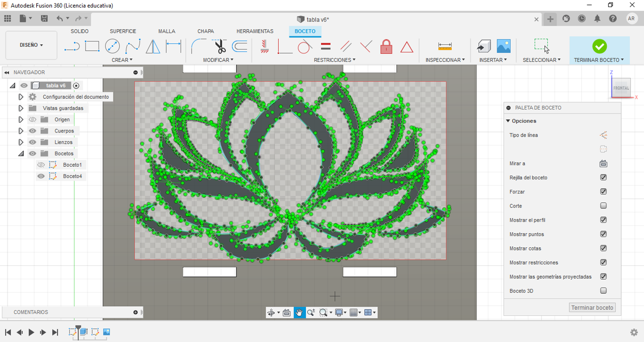Enable Boceto 3D checkbox
Screen dimensions: 644x342
pos(603,291)
